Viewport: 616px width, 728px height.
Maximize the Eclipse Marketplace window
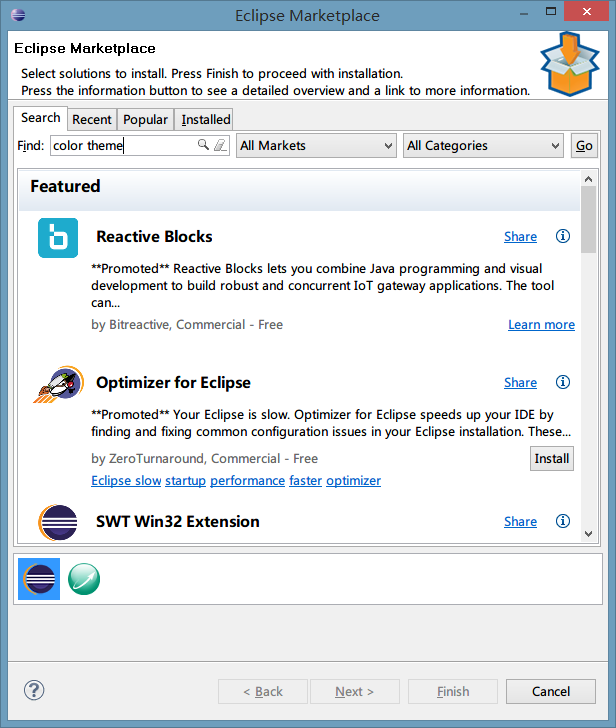tap(551, 12)
